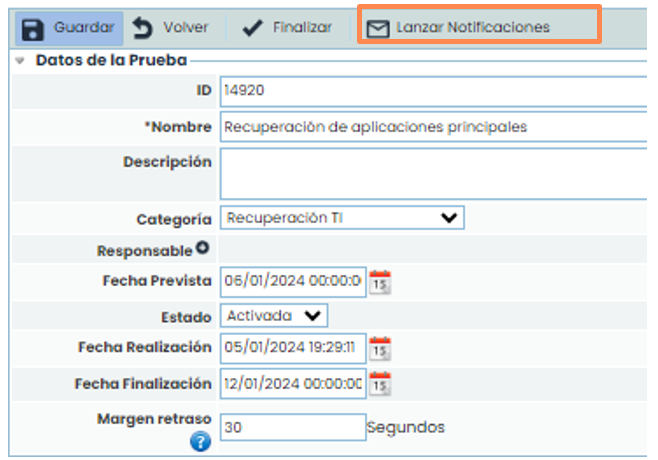Click into the Descripción text area
The width and height of the screenshot is (658, 460).
click(x=430, y=174)
